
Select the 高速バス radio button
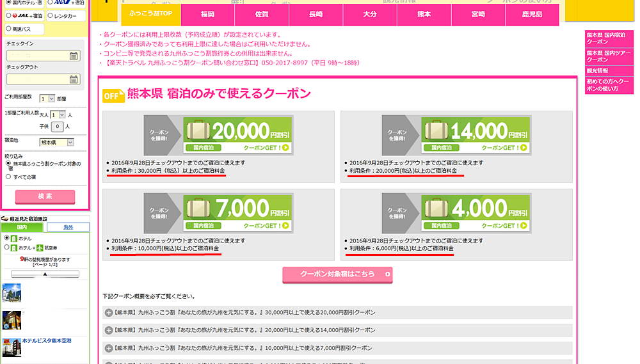tap(8, 28)
